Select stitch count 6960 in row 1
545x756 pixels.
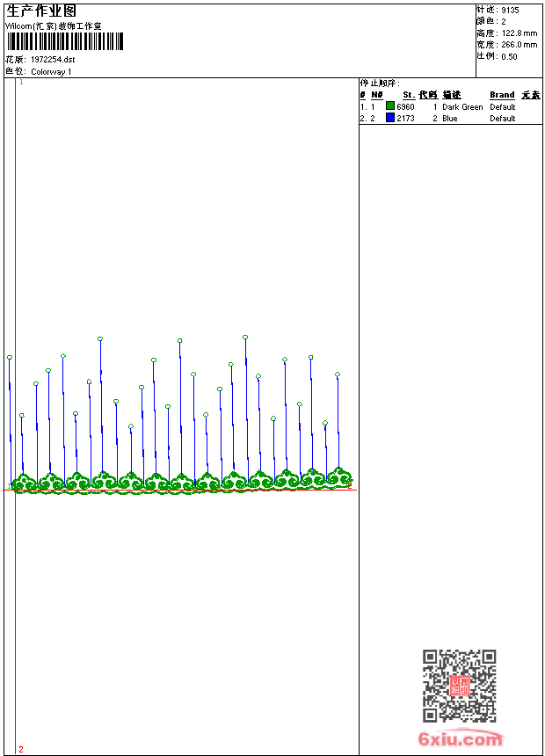click(405, 107)
